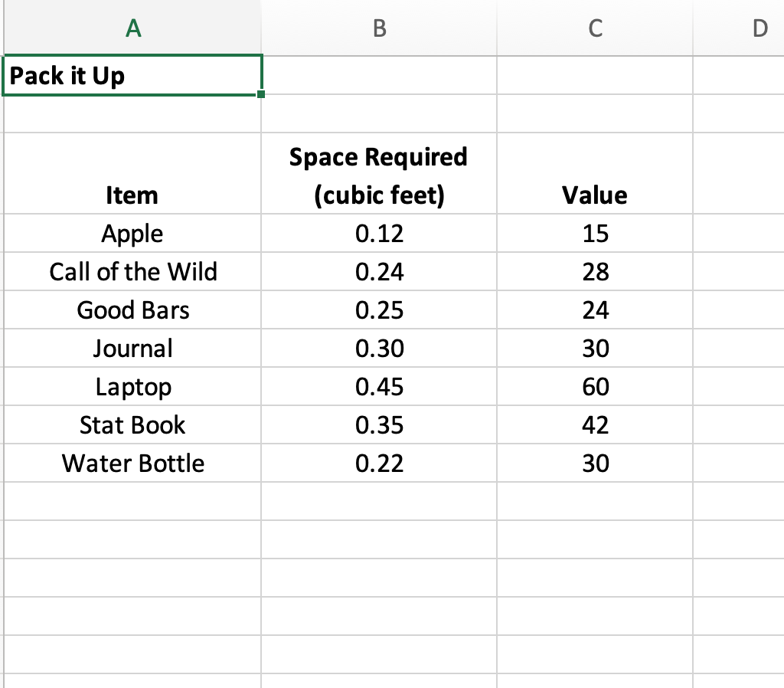
Task: Select column C header
Action: (595, 28)
